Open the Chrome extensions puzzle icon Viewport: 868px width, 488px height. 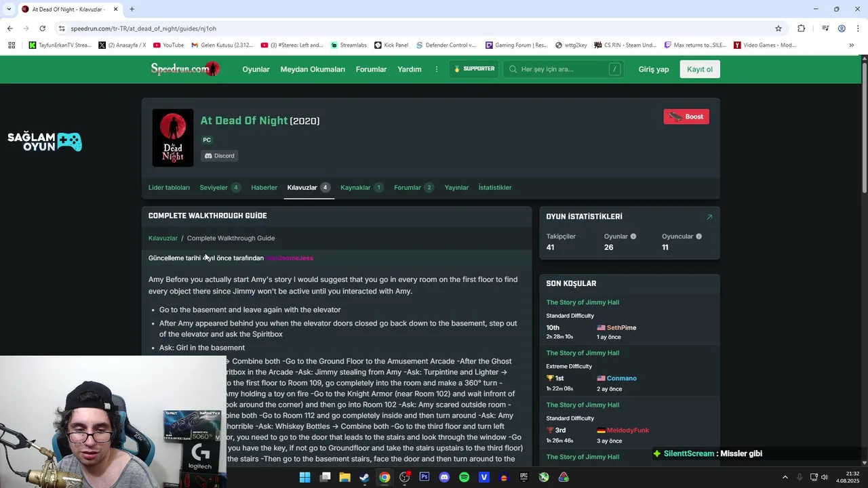801,28
